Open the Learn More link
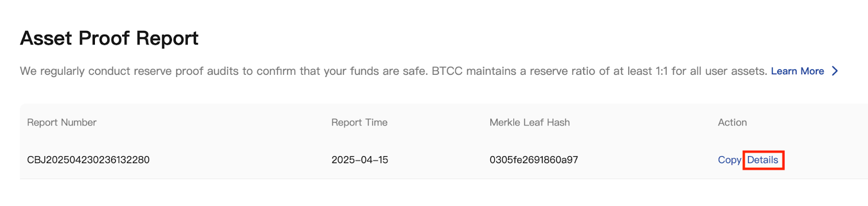Viewport: 868px width, 206px height. click(x=797, y=71)
